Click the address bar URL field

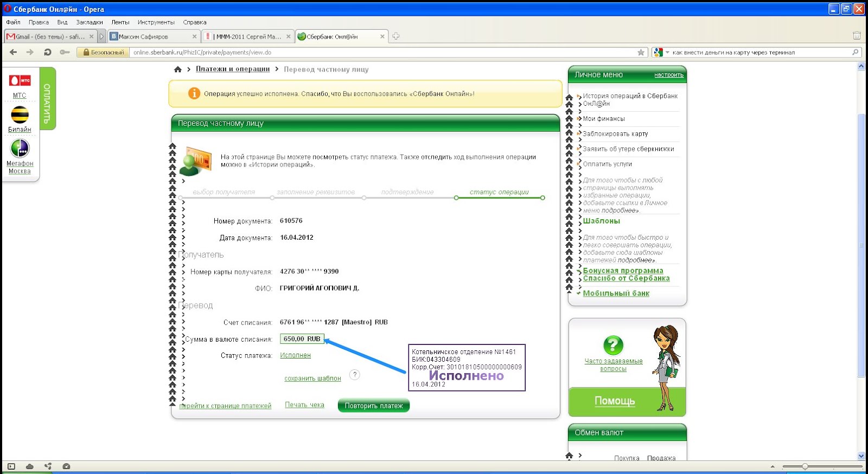(x=383, y=53)
